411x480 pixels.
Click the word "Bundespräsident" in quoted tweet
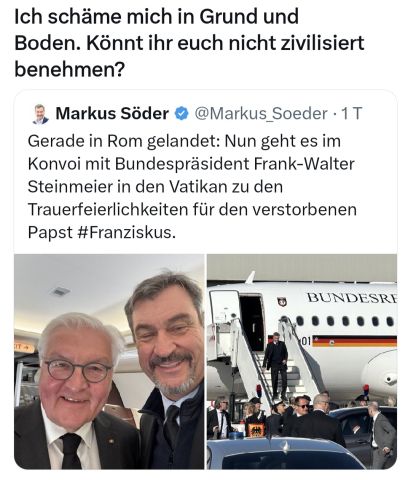point(183,164)
